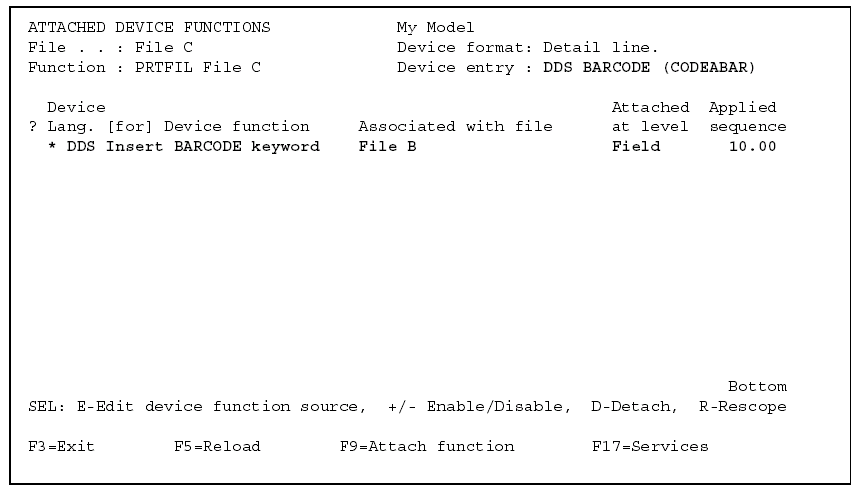This screenshot has width=858, height=495.
Task: Click the Device entry DDS BARCODE (CODEABAR) text
Action: point(576,67)
